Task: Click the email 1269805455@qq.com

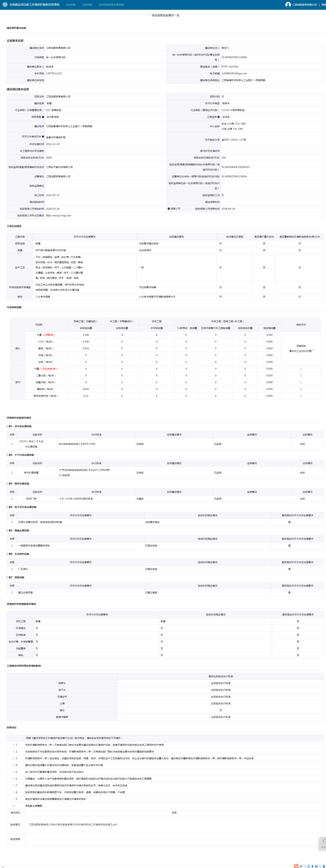Action: (x=234, y=73)
